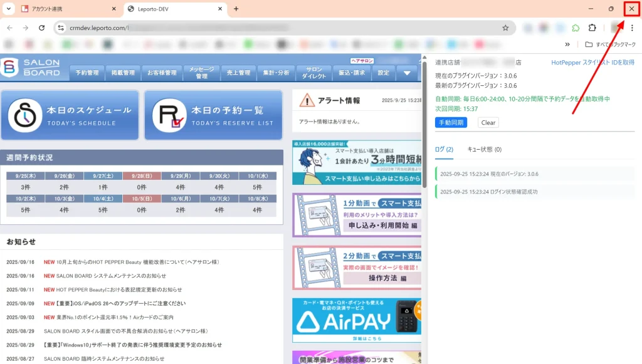Open the 売上管理 menu
Image resolution: width=642 pixels, height=364 pixels.
(x=238, y=73)
